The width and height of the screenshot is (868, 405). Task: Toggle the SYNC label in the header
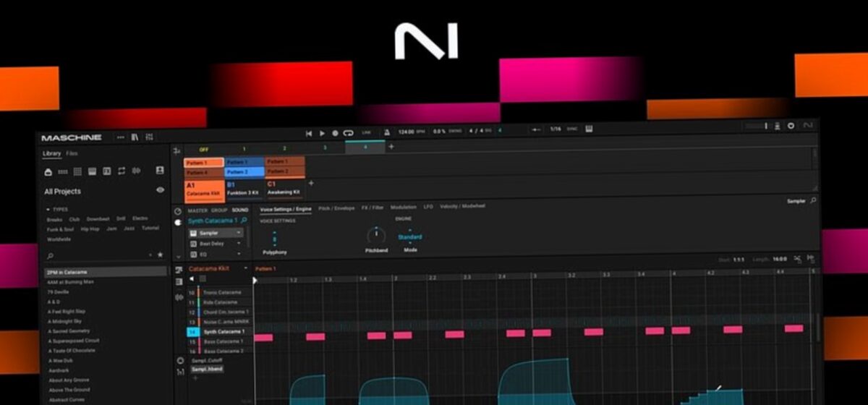point(571,129)
